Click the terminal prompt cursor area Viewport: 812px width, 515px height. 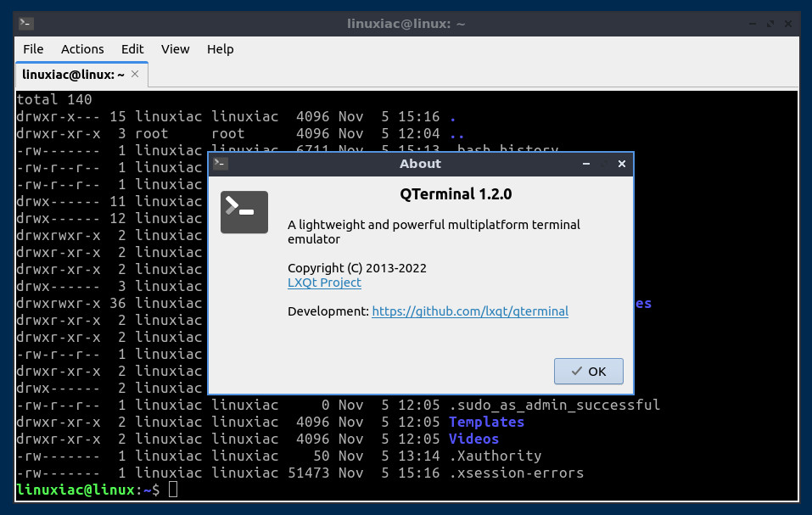[x=173, y=489]
